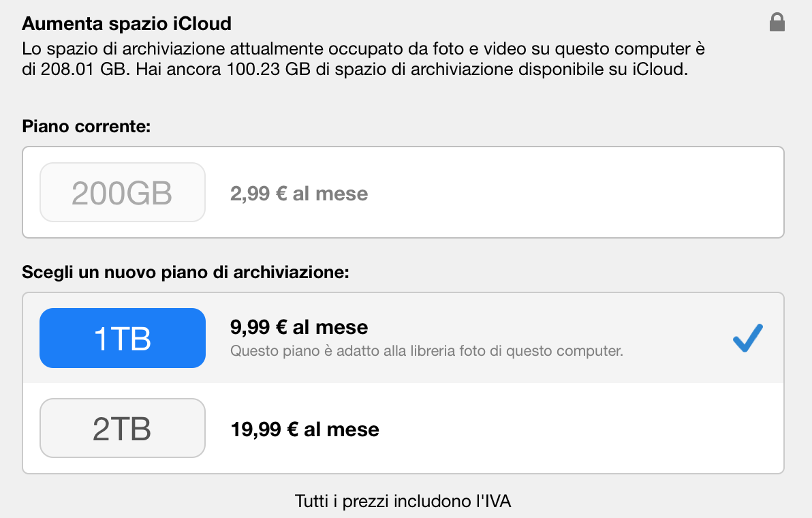Select the blue 1TB plan badge
812x518 pixels.
click(123, 338)
